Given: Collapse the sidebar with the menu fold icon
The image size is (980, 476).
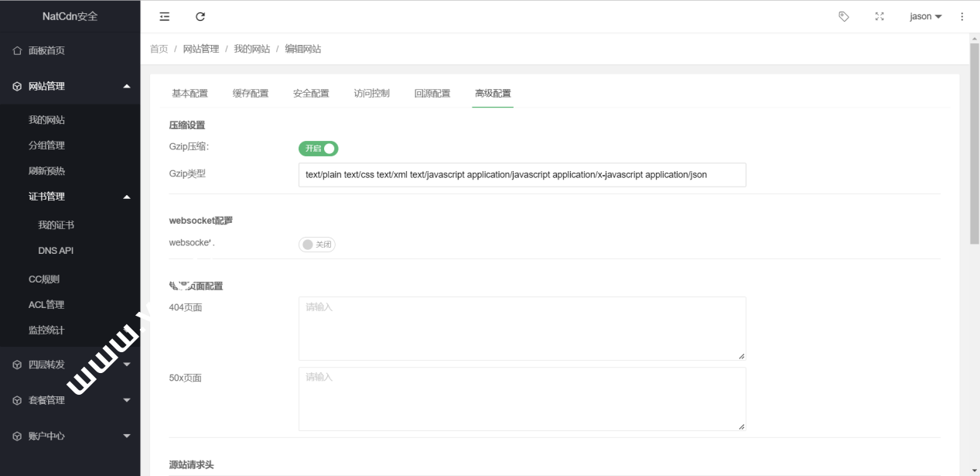Looking at the screenshot, I should click(164, 16).
